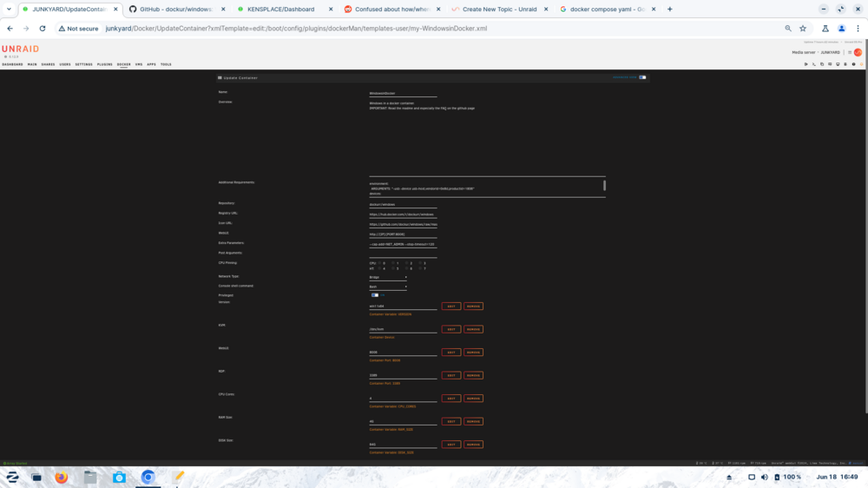Click the system info monitor icon
This screenshot has height=488, width=868.
click(x=838, y=64)
